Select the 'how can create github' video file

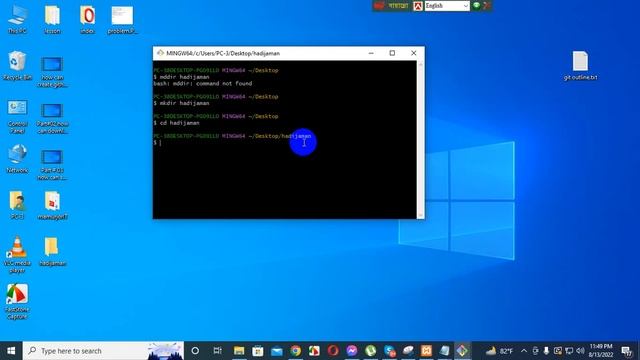pyautogui.click(x=52, y=71)
